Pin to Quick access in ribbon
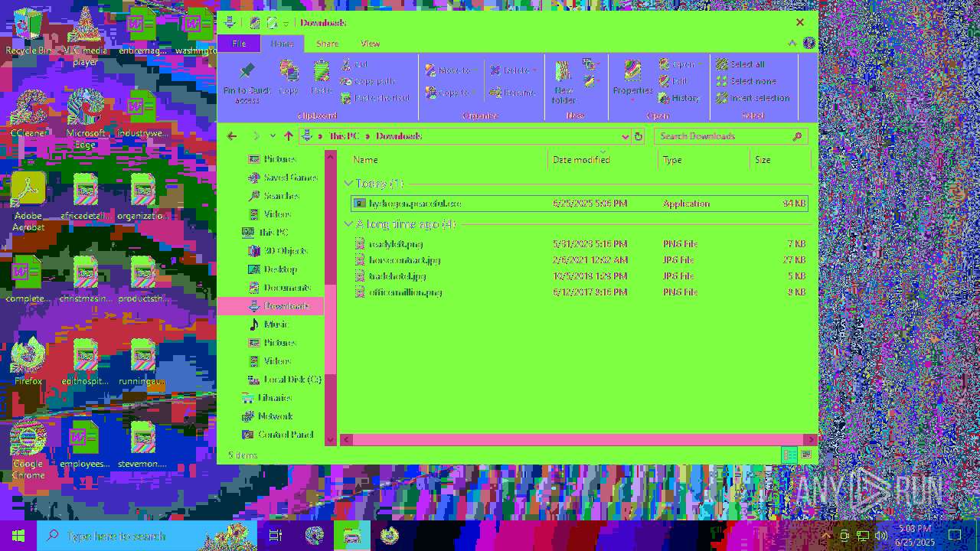Viewport: 980px width, 551px height. click(247, 83)
